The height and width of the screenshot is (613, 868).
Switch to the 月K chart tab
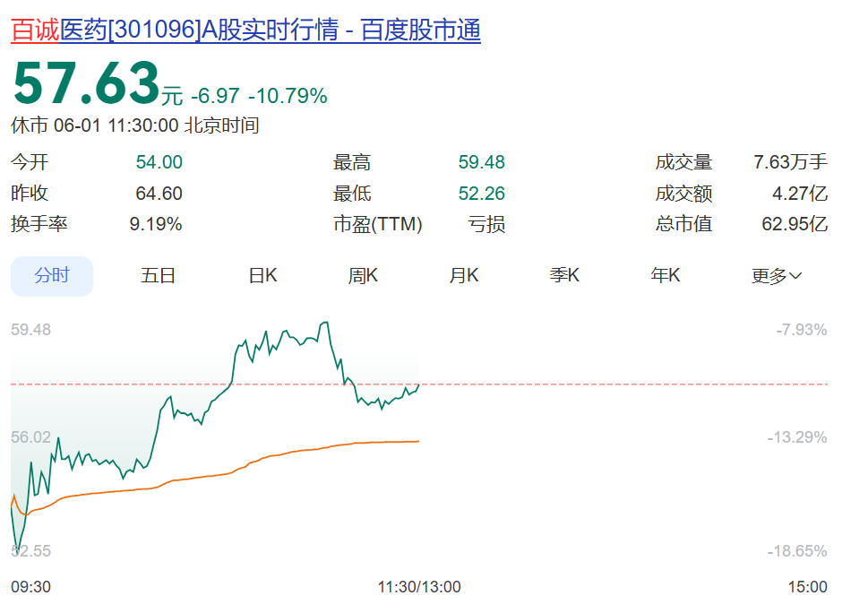pyautogui.click(x=464, y=276)
